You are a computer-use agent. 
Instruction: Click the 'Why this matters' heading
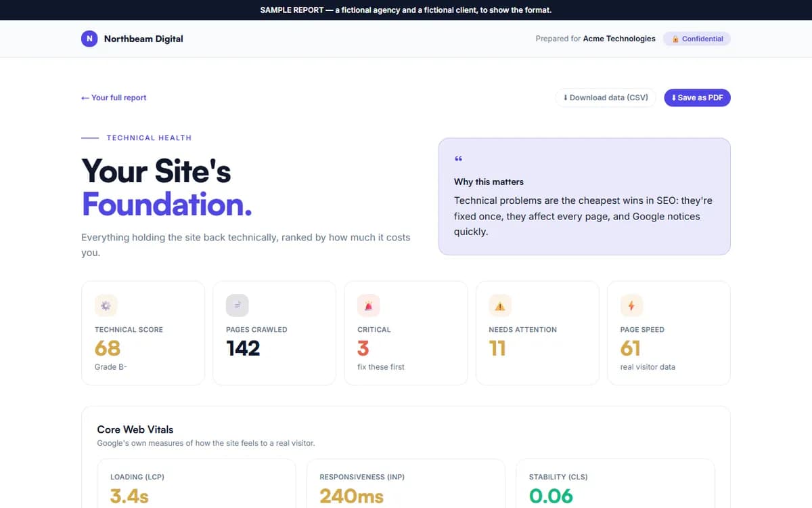click(x=489, y=182)
